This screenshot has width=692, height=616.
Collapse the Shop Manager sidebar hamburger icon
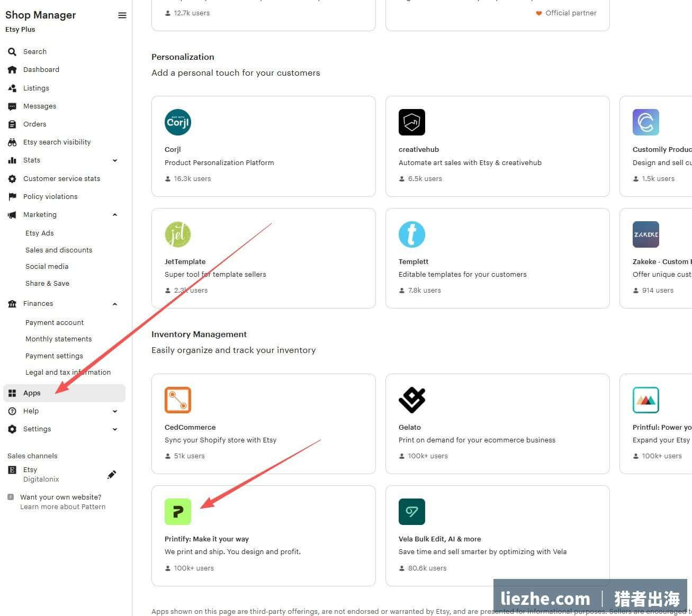coord(122,15)
